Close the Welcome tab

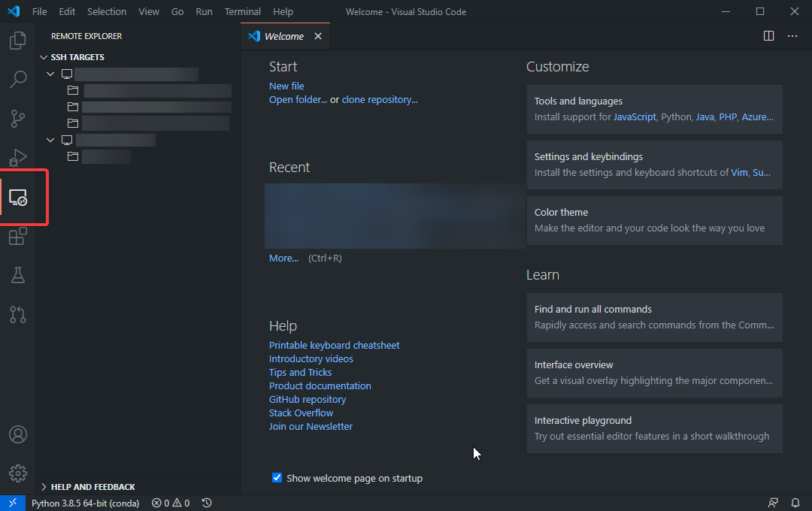coord(318,36)
